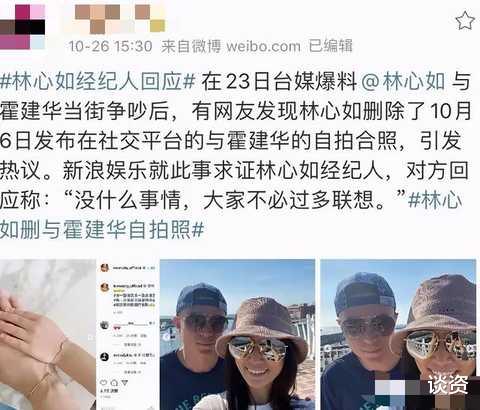Tap the comment bubble icon in Instagram screenshot
Image resolution: width=480 pixels, height=410 pixels.
click(x=114, y=383)
